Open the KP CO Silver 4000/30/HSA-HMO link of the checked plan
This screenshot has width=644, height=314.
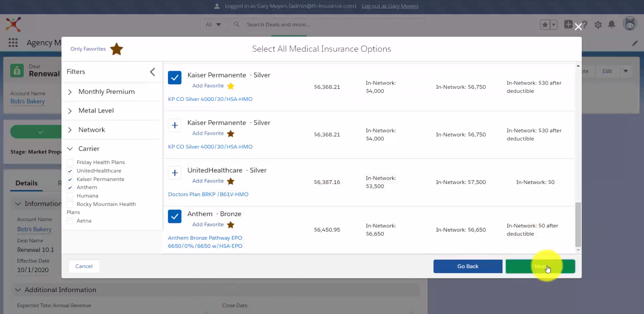[x=210, y=99]
